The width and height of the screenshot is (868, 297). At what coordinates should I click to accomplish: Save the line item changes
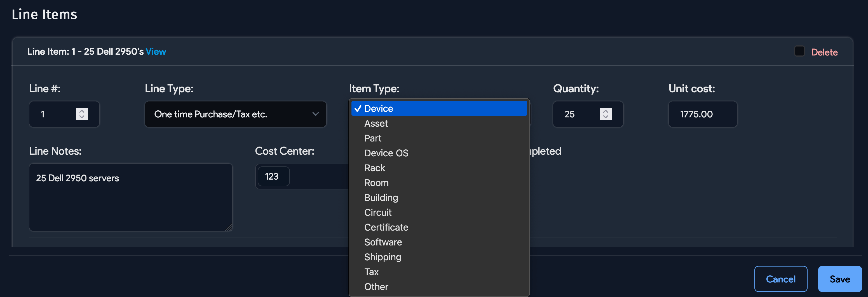(839, 279)
